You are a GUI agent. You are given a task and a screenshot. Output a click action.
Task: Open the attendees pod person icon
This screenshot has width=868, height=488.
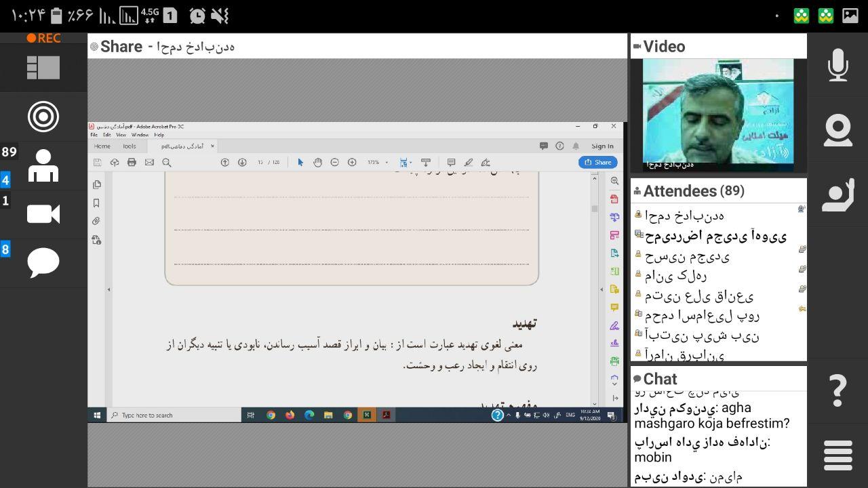coord(43,166)
